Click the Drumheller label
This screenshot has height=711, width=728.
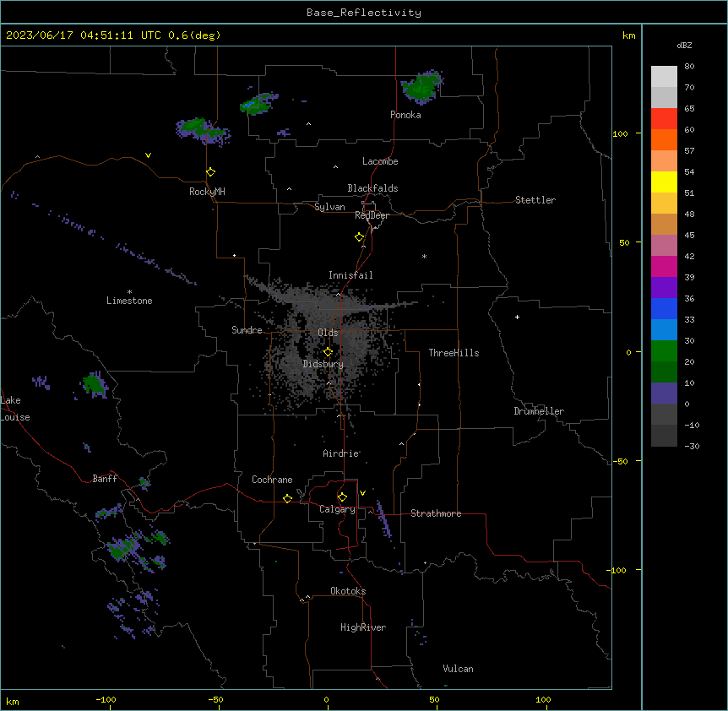539,411
